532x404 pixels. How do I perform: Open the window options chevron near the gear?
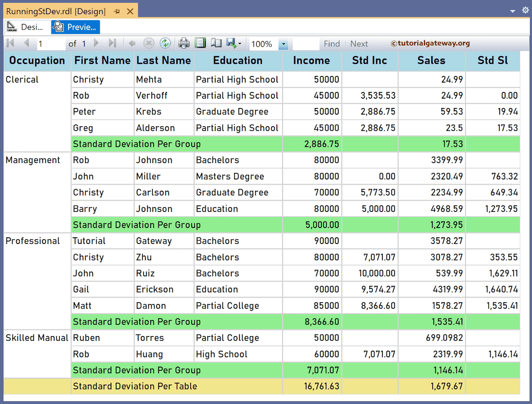pos(512,10)
